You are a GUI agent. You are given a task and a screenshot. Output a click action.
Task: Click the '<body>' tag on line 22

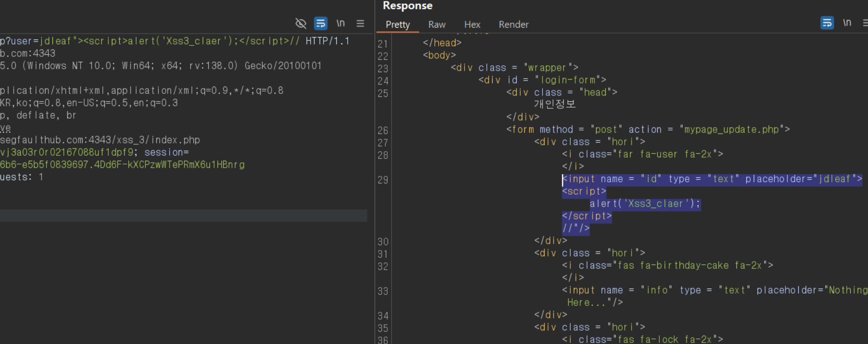pos(439,55)
